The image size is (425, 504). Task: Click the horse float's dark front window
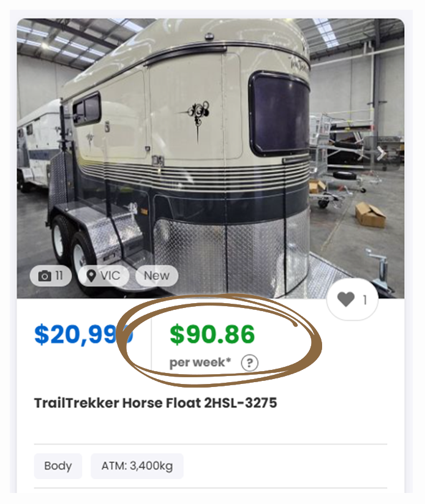279,114
